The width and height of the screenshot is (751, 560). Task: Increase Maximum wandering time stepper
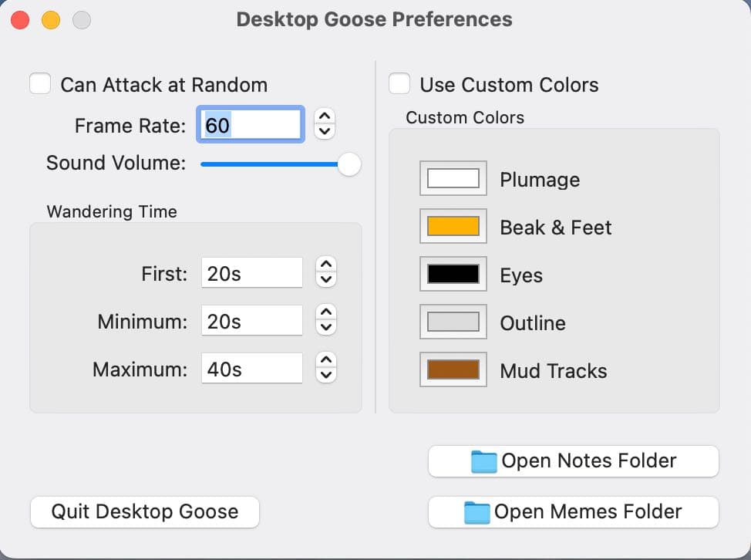click(x=326, y=360)
